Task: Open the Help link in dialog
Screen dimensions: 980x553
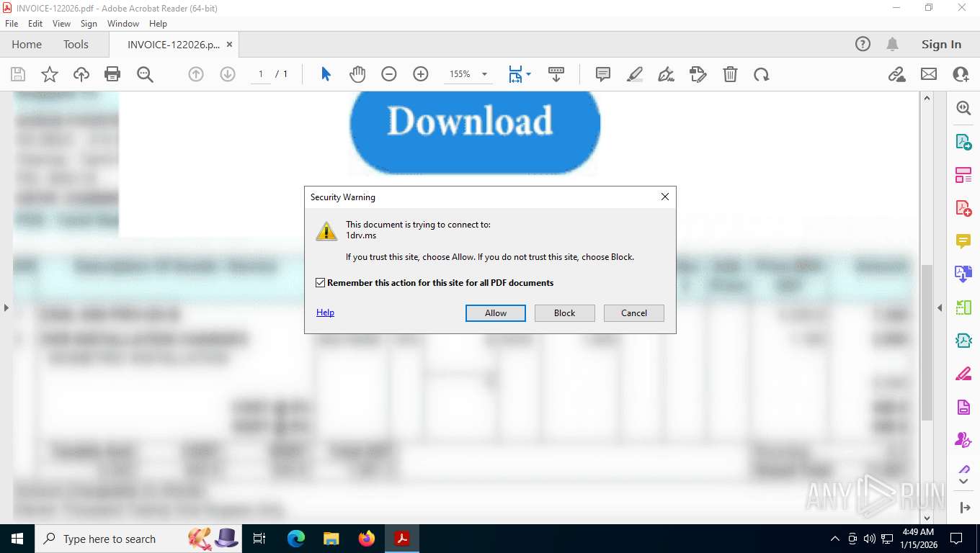Action: [x=325, y=313]
